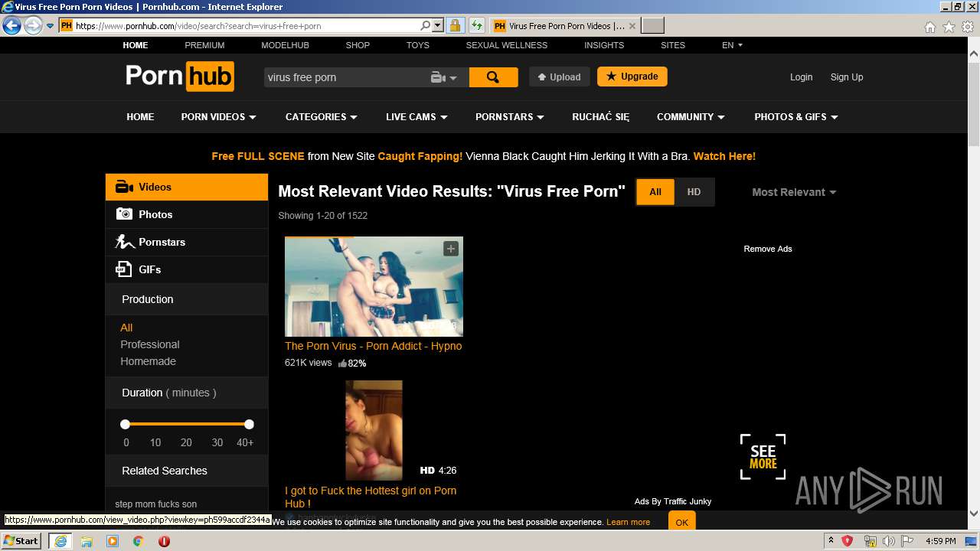
Task: Click the Learn more cookie link
Action: point(628,522)
